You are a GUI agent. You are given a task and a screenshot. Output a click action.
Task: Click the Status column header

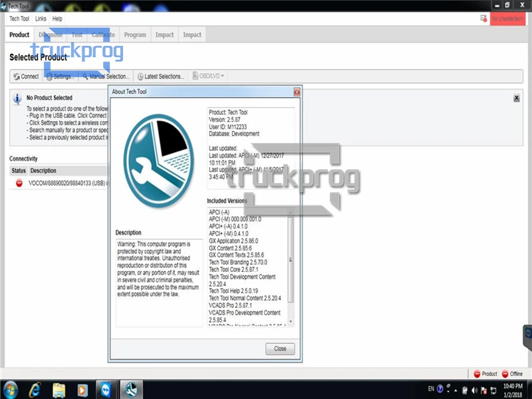click(19, 171)
